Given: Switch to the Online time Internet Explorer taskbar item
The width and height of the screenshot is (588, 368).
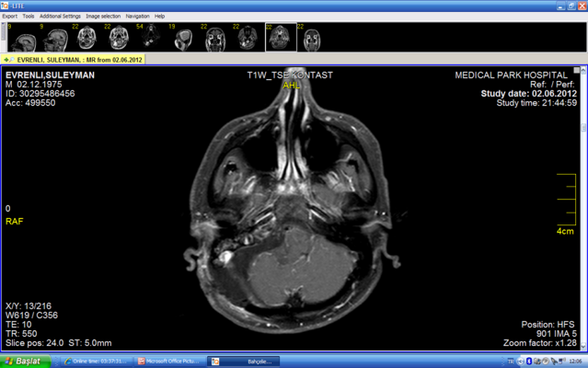Looking at the screenshot, I should tap(96, 362).
